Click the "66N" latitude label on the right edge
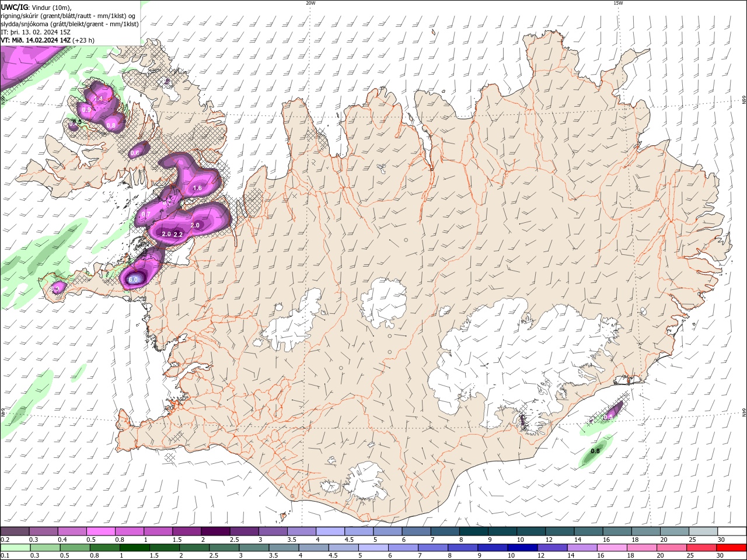The image size is (747, 560). tap(743, 100)
